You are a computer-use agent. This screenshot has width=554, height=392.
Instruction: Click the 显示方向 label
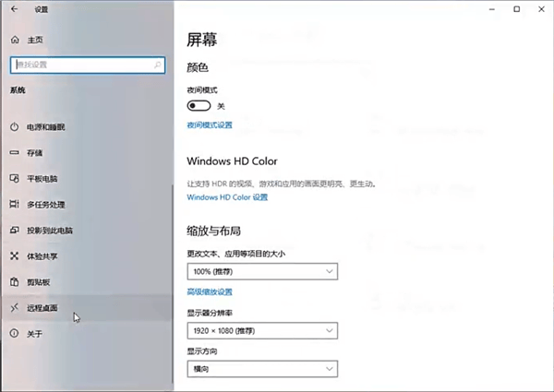tap(202, 351)
